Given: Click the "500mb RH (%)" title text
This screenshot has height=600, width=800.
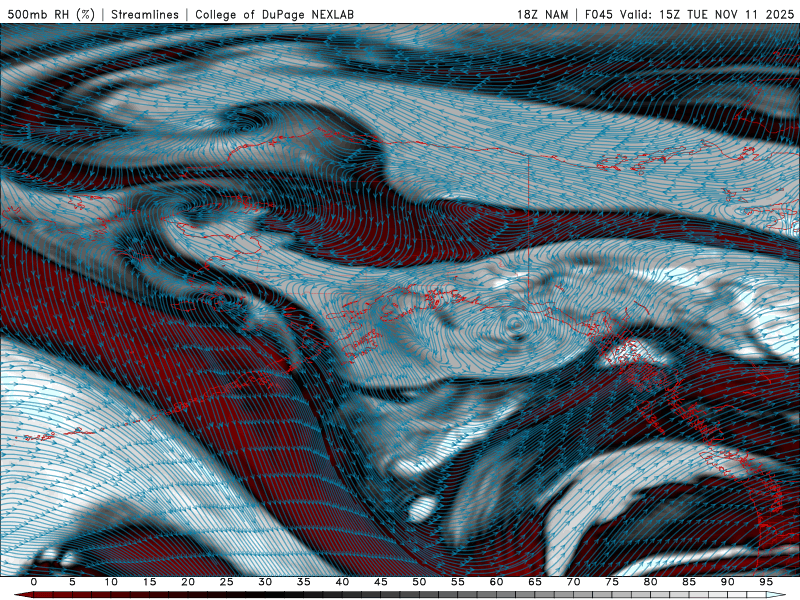Looking at the screenshot, I should 51,14.
